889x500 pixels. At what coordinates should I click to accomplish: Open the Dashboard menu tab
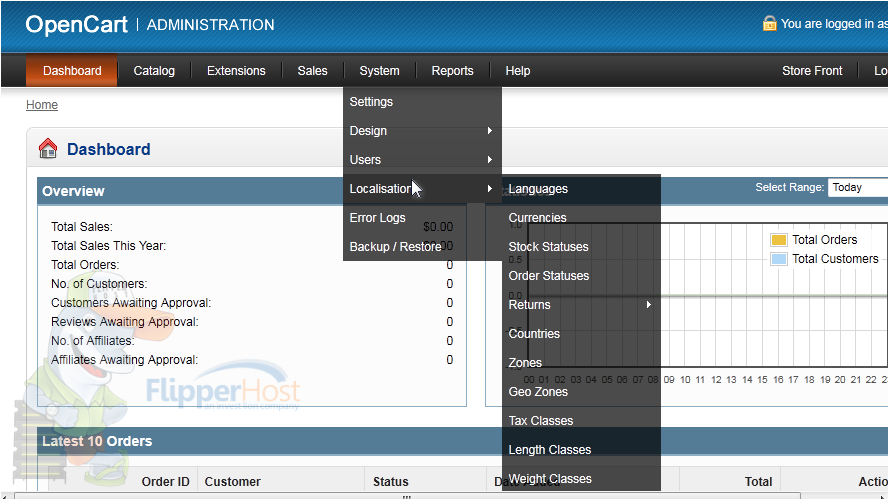(72, 71)
